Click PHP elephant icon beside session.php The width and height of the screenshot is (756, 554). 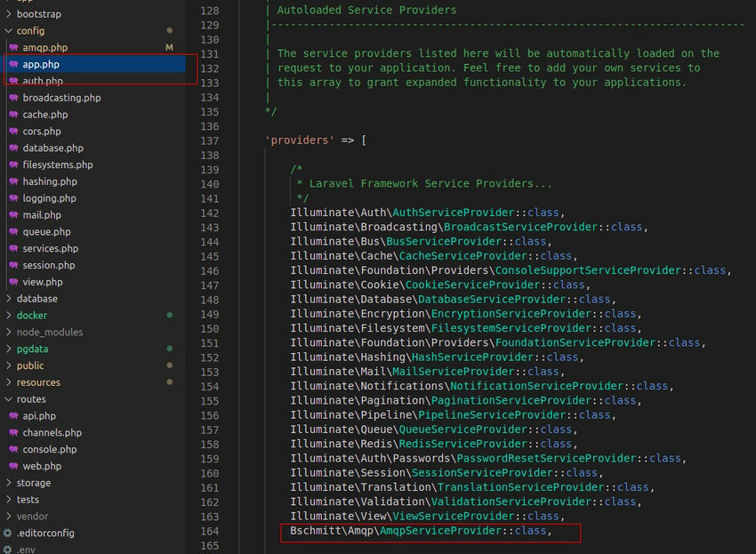click(x=13, y=265)
